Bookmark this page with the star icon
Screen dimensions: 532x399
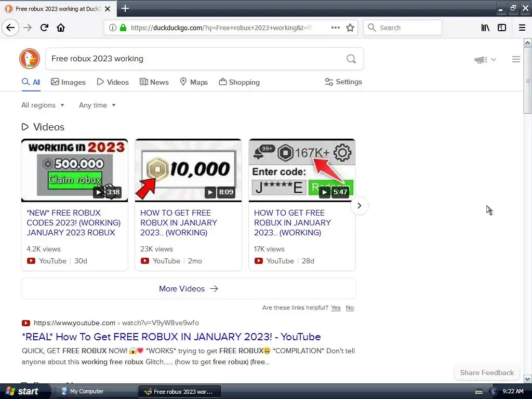click(x=350, y=28)
